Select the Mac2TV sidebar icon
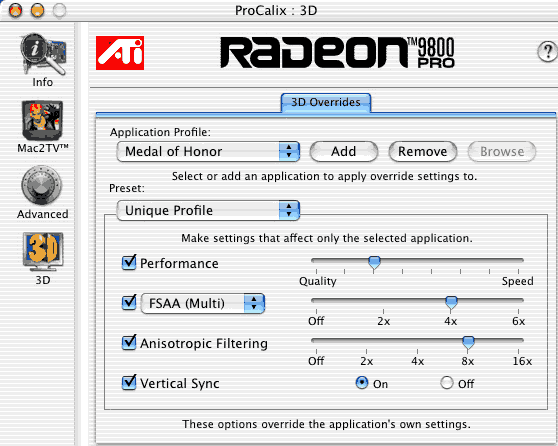This screenshot has width=558, height=446. 42,120
